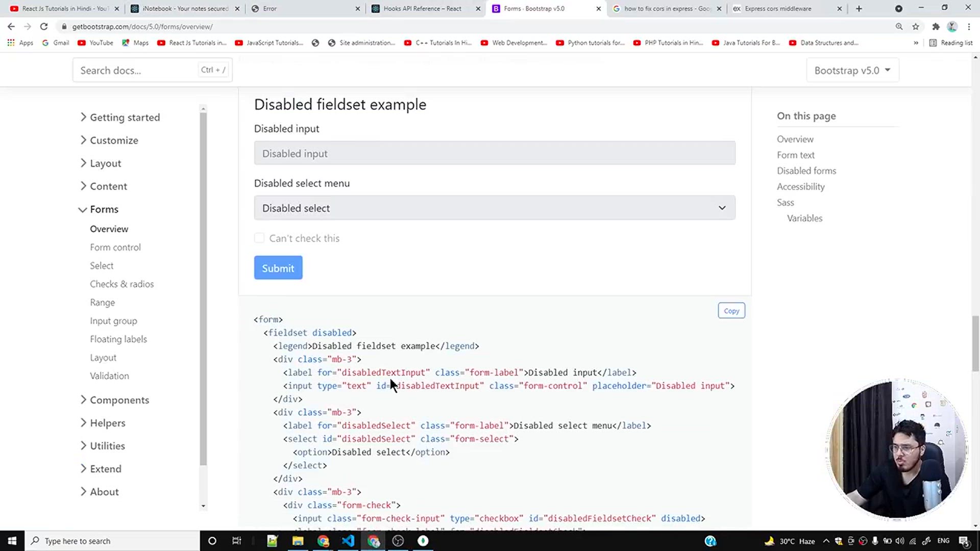Open the Checks & radios sidebar link
This screenshot has width=980, height=551.
click(x=122, y=284)
